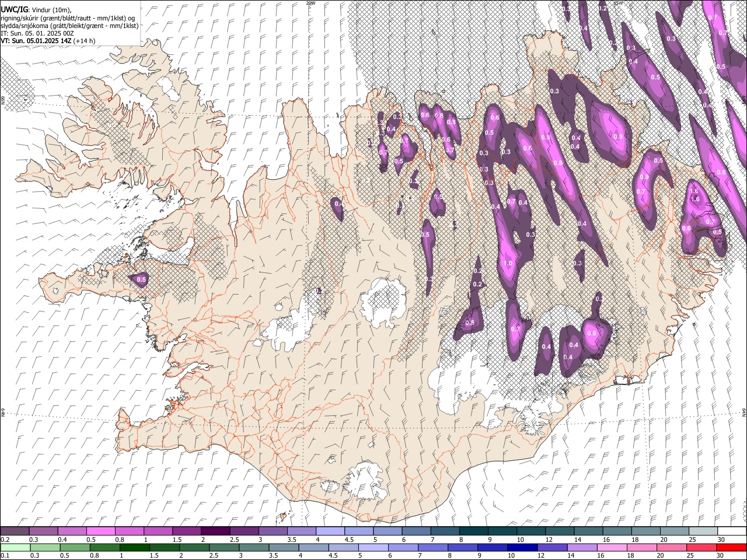Click the "1.0" snowfall value on the map
The width and height of the screenshot is (747, 560).
(507, 263)
